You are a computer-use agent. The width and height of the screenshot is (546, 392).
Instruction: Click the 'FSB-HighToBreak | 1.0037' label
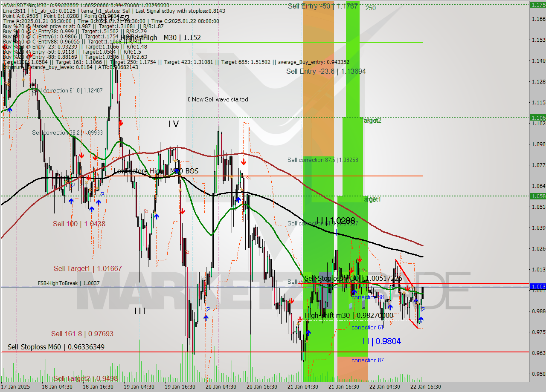click(x=69, y=283)
